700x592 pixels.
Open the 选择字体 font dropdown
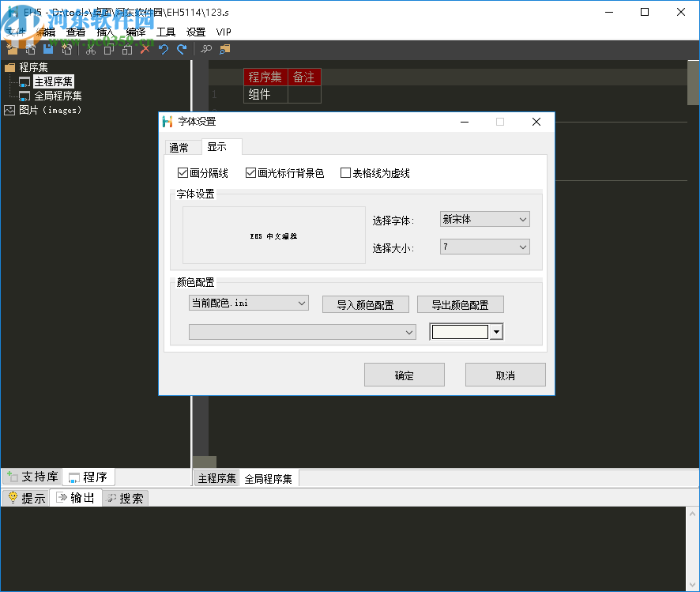coord(523,219)
